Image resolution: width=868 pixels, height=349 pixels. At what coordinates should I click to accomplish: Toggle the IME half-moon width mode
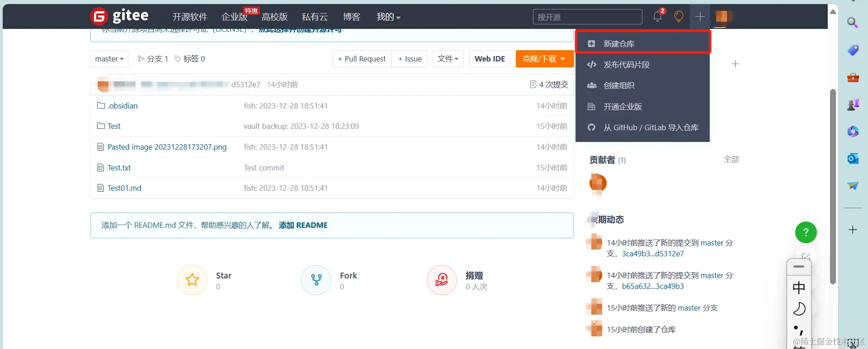point(799,309)
